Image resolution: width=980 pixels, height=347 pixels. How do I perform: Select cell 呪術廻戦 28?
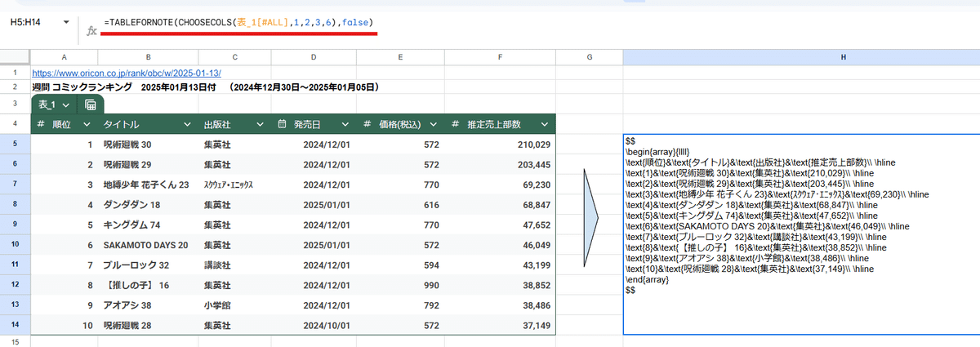(148, 324)
